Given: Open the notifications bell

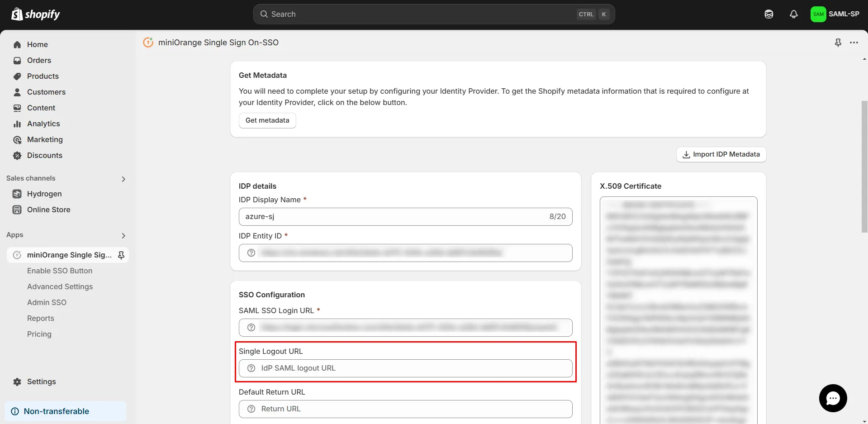Looking at the screenshot, I should [793, 14].
